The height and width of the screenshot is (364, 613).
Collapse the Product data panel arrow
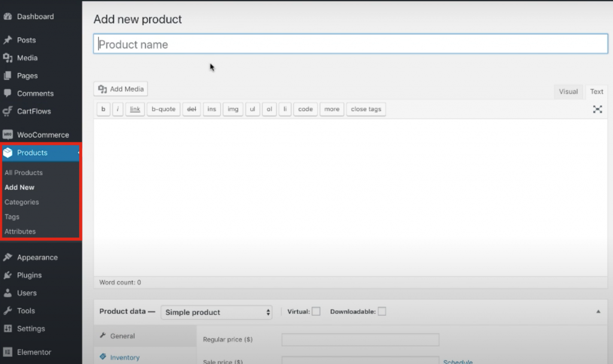coord(598,311)
